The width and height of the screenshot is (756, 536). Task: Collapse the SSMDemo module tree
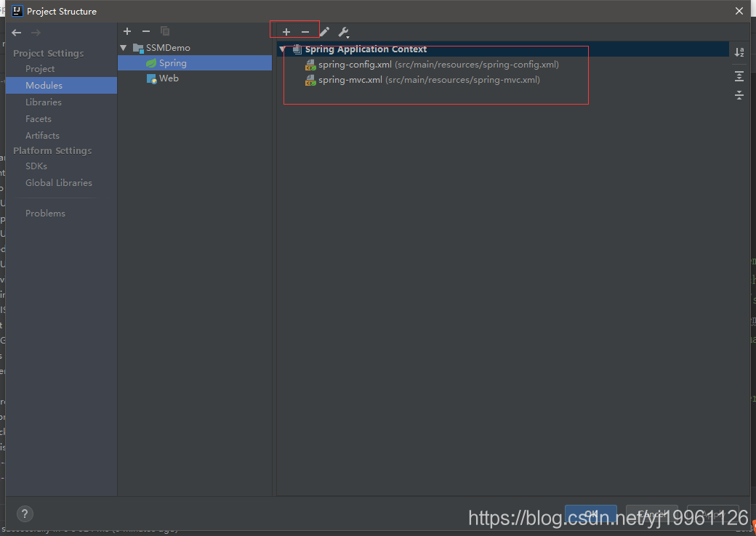[x=123, y=46]
